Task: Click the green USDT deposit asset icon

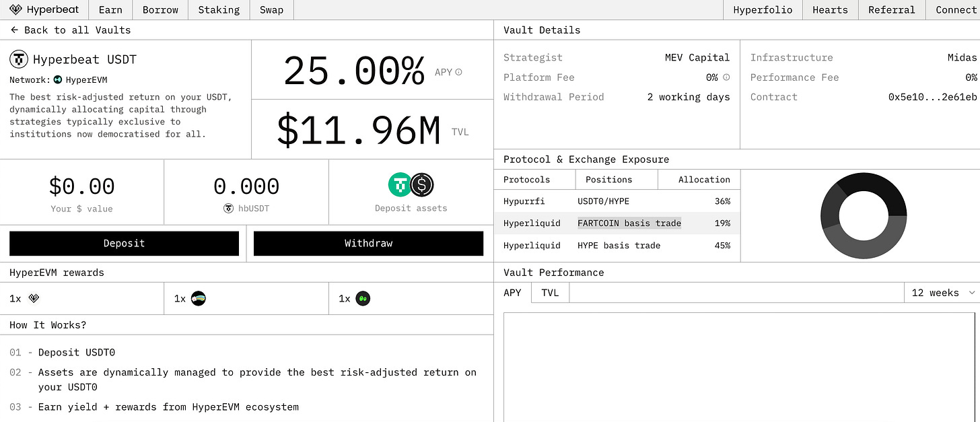Action: (400, 184)
